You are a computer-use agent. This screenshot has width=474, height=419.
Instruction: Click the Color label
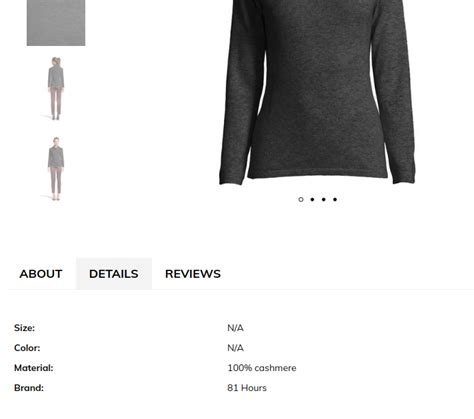pos(27,348)
